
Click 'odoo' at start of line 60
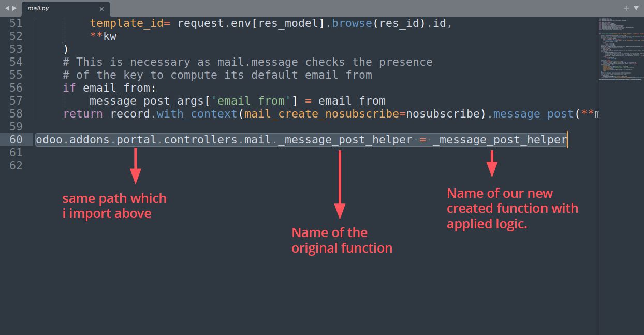click(x=49, y=140)
